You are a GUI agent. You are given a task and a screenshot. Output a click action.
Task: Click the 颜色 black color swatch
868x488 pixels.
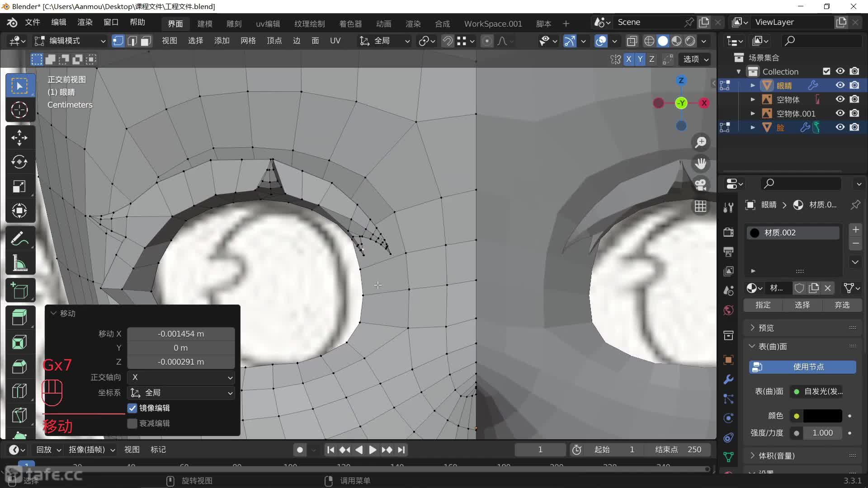pyautogui.click(x=822, y=416)
